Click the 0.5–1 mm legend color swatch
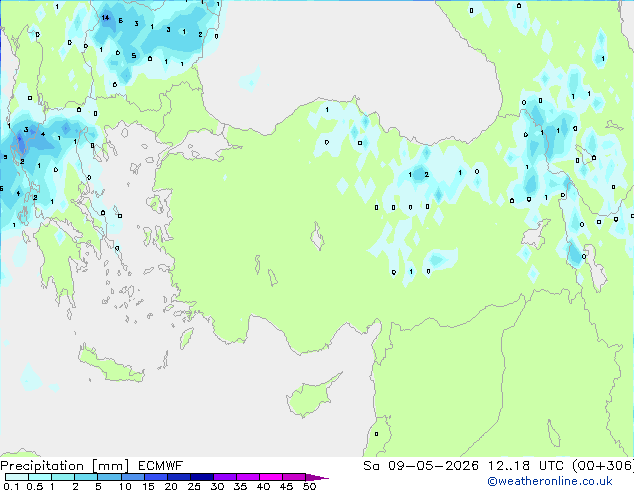 (40, 477)
